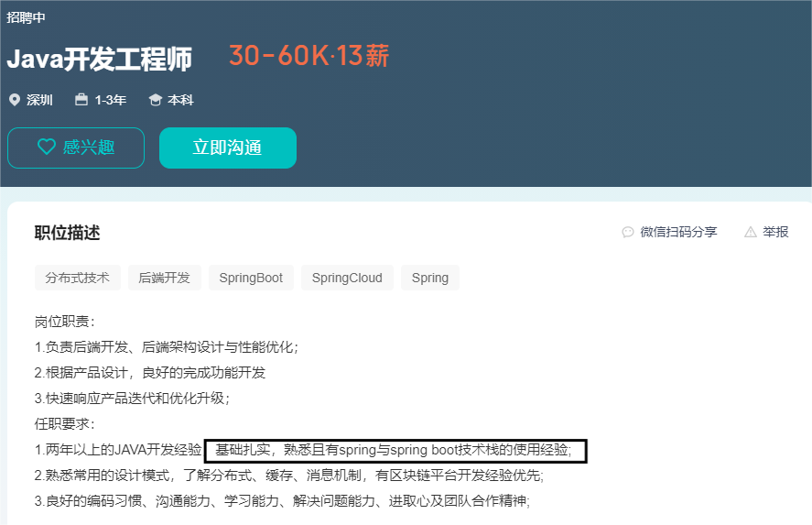Click text 1.两年以上的JAVA开发经验
The width and height of the screenshot is (812, 525).
[118, 449]
